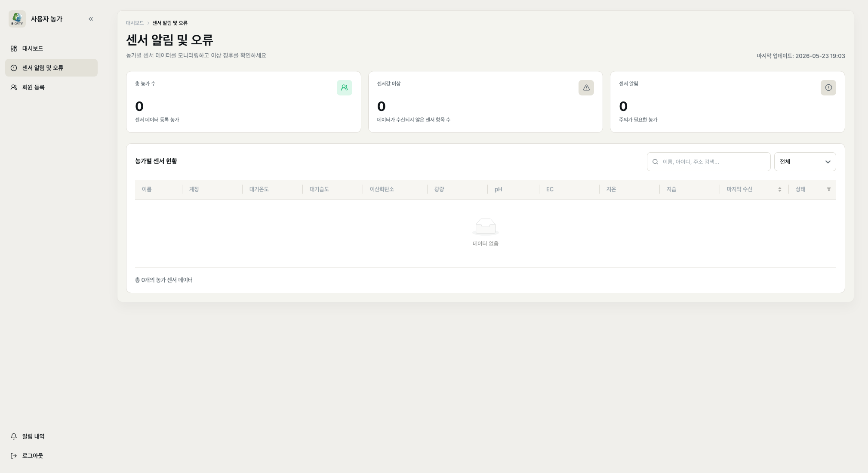This screenshot has height=473, width=868.
Task: Focus the 이름, 아이디, 주소 search field
Action: pyautogui.click(x=708, y=162)
